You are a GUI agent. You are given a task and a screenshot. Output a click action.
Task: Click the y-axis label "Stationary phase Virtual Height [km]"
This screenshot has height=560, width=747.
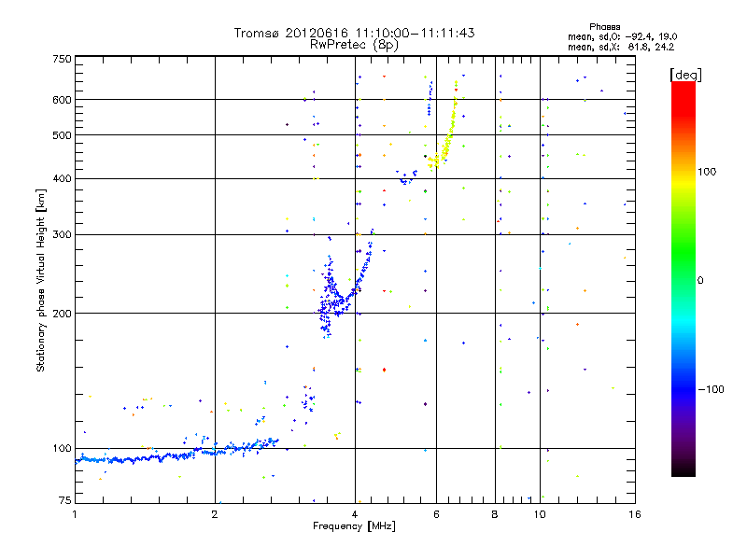tap(40, 280)
